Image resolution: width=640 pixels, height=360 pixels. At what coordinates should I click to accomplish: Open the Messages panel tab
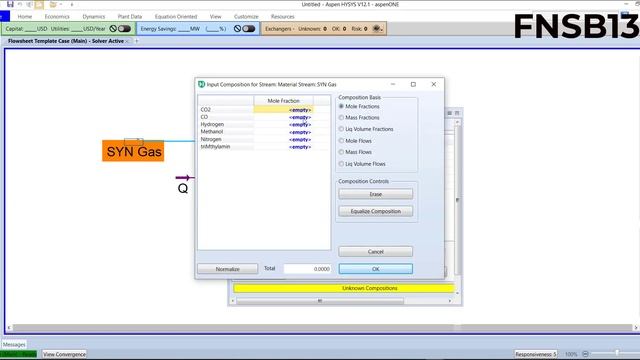pyautogui.click(x=14, y=344)
